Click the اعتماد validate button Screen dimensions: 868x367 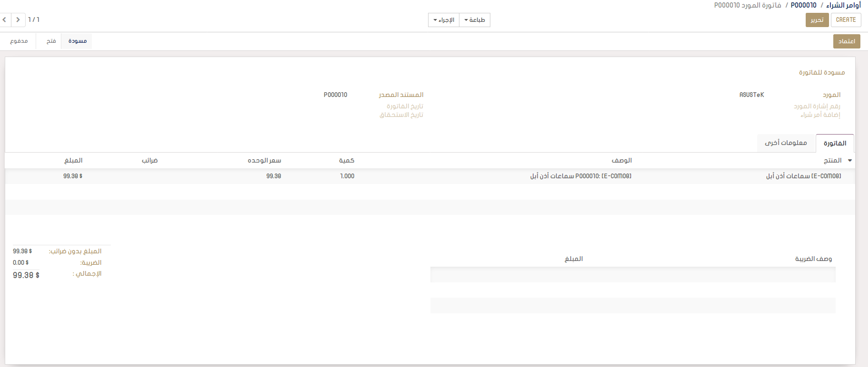847,41
